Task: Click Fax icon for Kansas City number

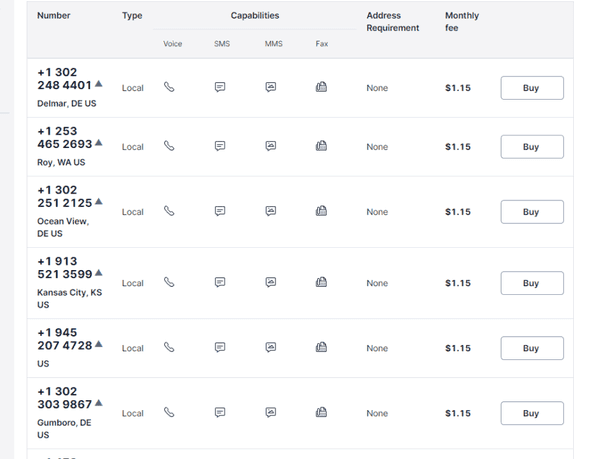Action: [321, 282]
